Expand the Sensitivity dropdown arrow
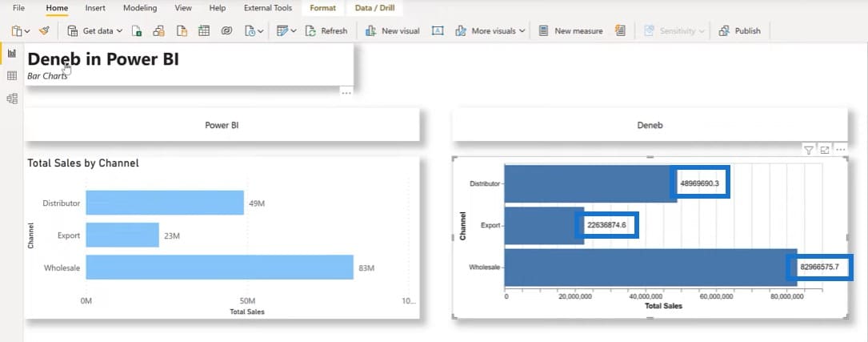Viewport: 868px width, 342px height. (x=702, y=31)
